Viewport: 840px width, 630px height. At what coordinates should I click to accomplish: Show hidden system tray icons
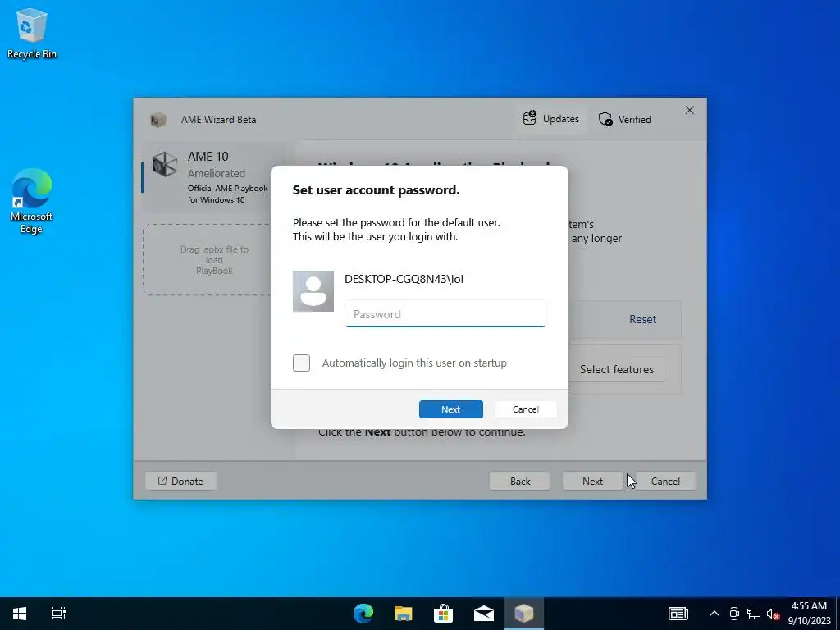(714, 614)
